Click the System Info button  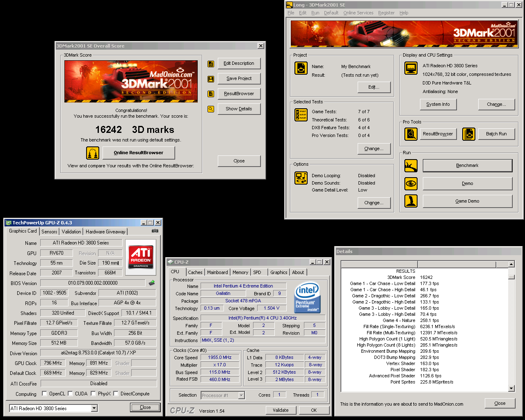[438, 105]
